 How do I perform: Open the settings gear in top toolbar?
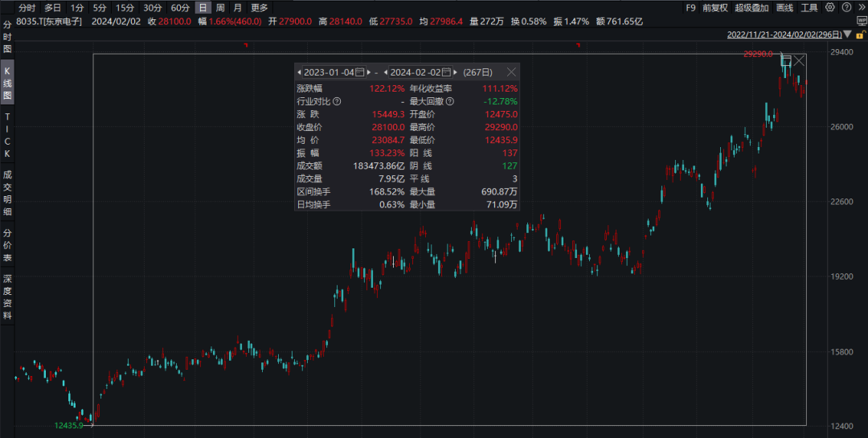point(830,7)
